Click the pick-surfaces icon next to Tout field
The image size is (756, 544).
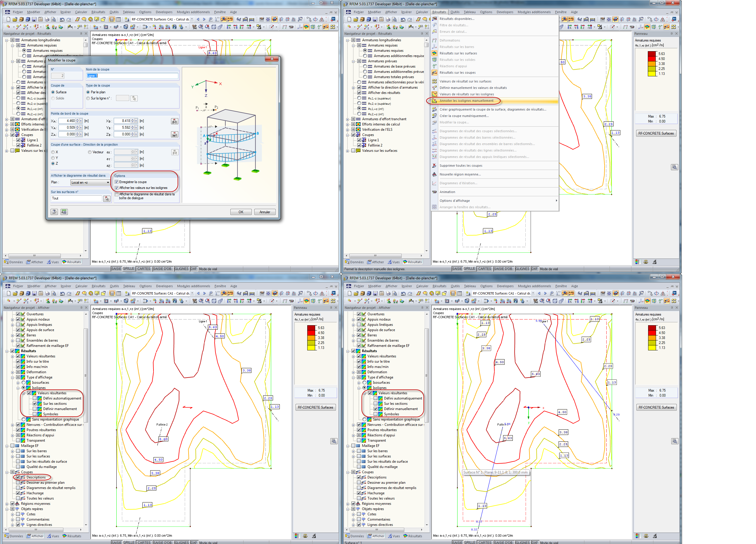click(107, 199)
